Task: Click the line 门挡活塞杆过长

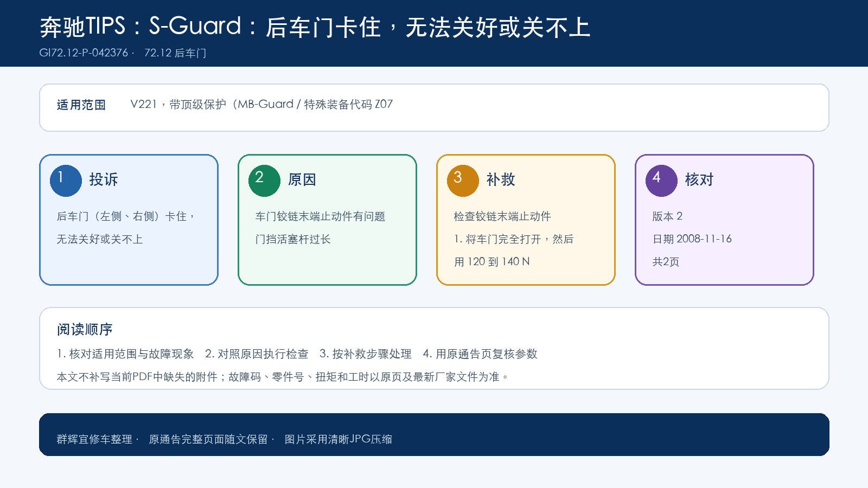Action: coord(293,239)
